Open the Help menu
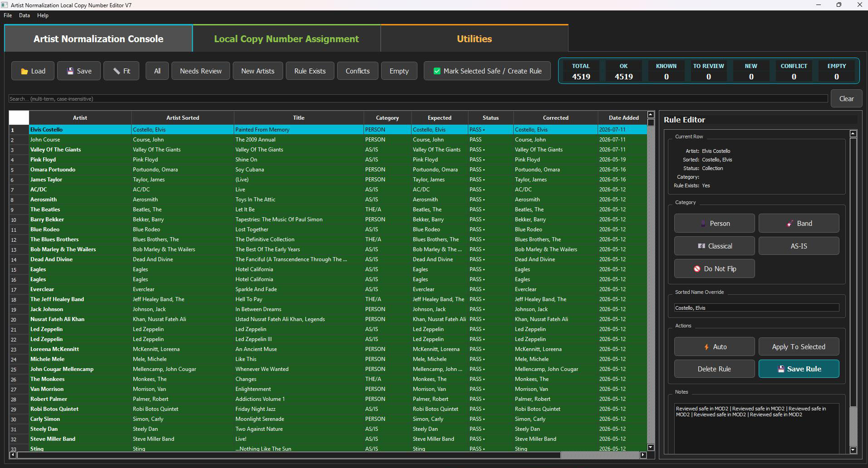This screenshot has width=868, height=468. point(43,15)
